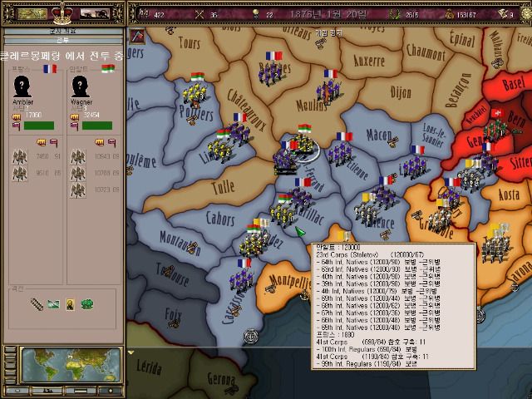532x399 pixels.
Task: Click the laurel wreath prestige icon
Action: pyautogui.click(x=394, y=14)
